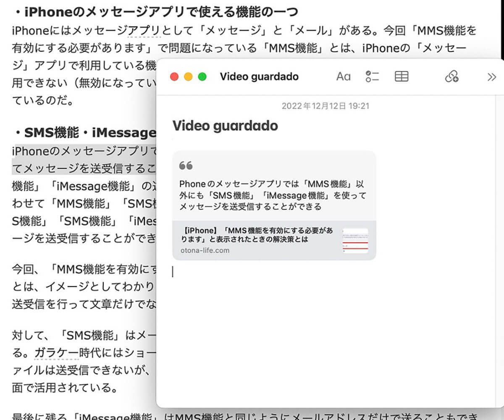Click the highlighted webpage text 'iPhoneのメッセージアプリで'

click(84, 151)
